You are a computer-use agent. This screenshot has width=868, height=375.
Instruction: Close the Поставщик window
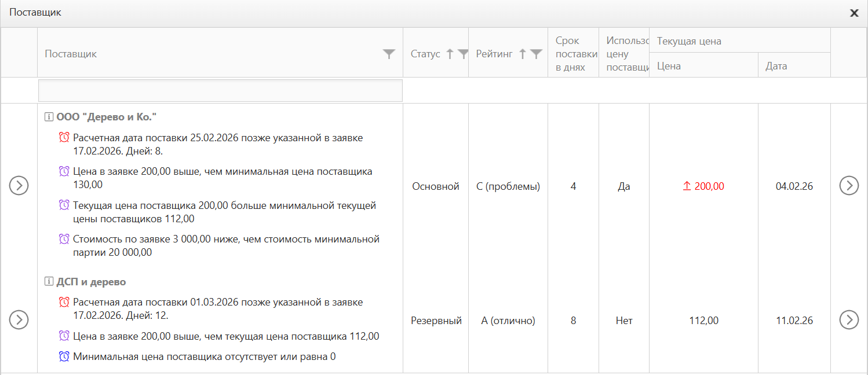tap(854, 13)
